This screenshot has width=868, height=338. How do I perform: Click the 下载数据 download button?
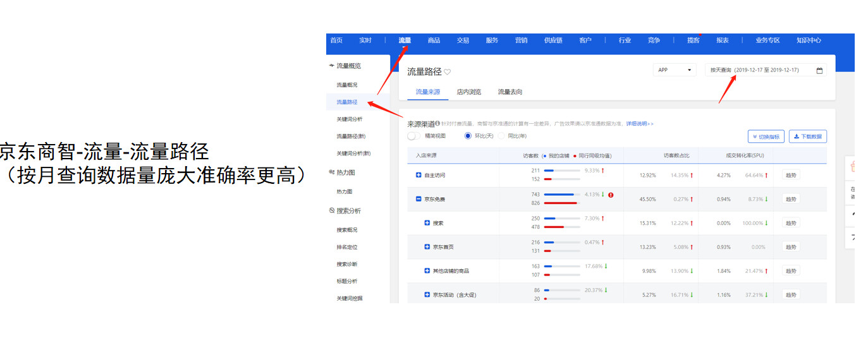click(807, 136)
